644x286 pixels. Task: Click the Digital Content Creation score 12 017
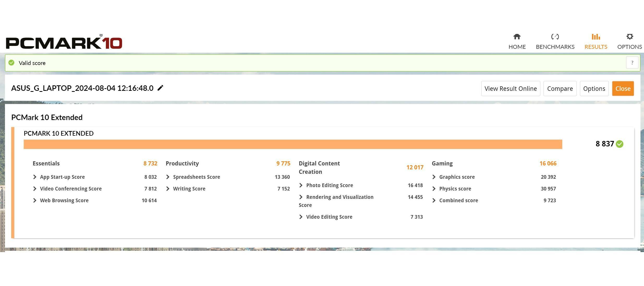click(x=415, y=167)
